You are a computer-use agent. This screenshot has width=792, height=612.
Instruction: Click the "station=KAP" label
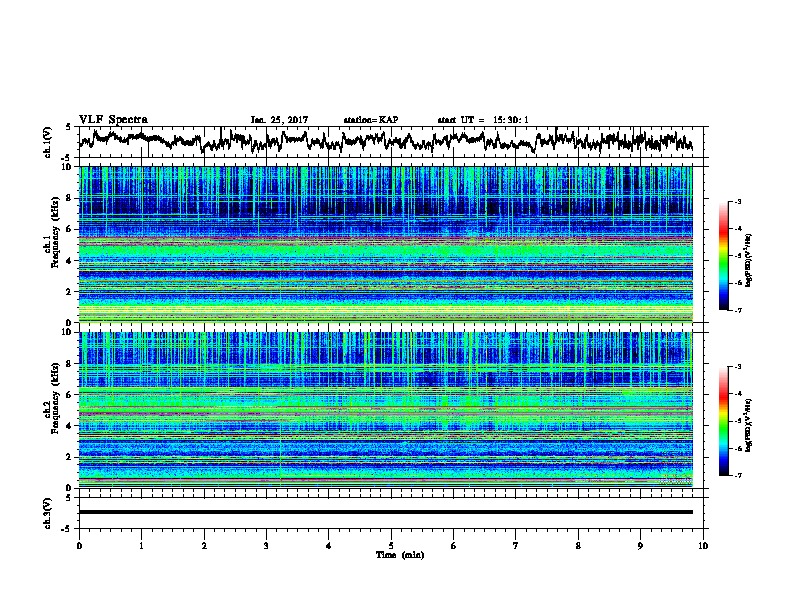click(x=371, y=120)
